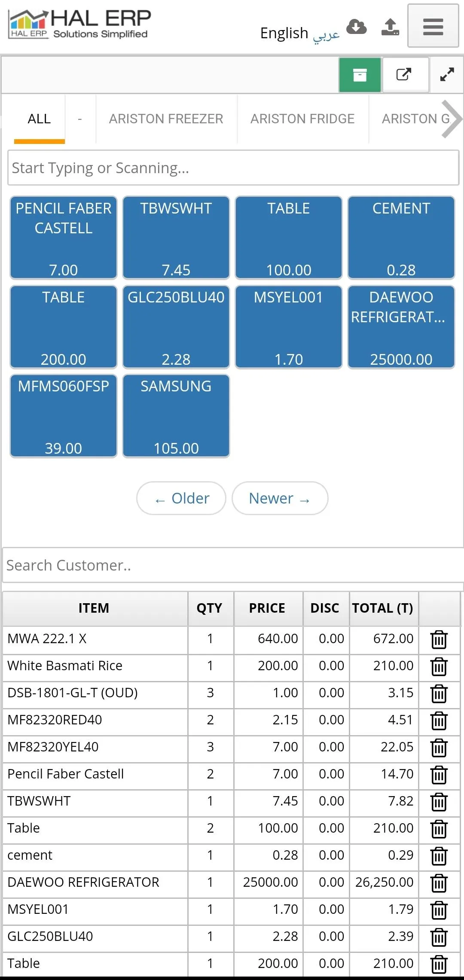Click the HAL ERP logo
The height and width of the screenshot is (980, 464).
coord(80,24)
